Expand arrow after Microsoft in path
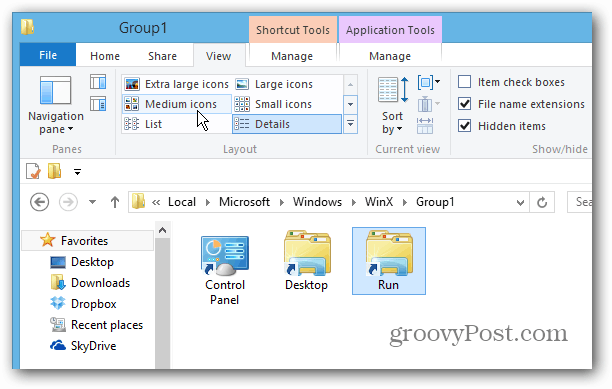 click(x=282, y=202)
